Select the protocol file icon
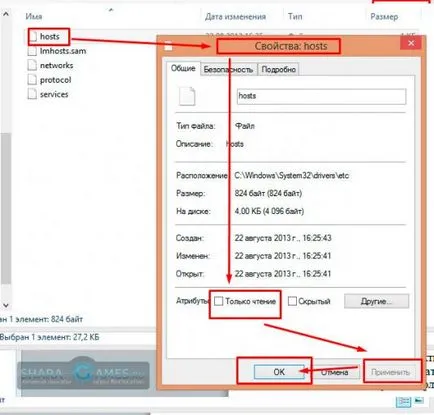This screenshot has width=434, height=415. (32, 80)
